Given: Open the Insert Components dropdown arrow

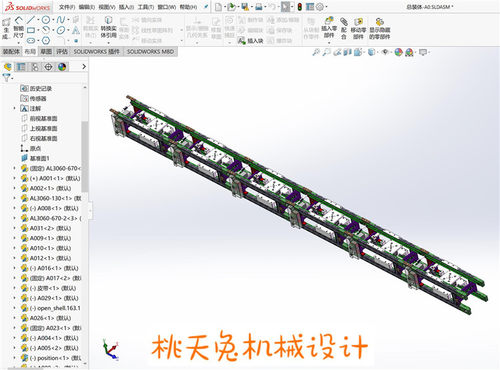Looking at the screenshot, I should (329, 43).
